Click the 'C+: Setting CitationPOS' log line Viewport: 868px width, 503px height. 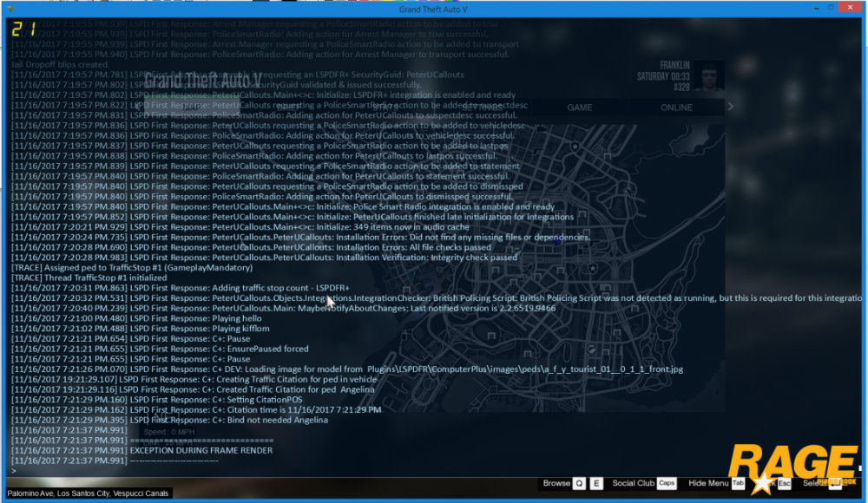(x=156, y=400)
